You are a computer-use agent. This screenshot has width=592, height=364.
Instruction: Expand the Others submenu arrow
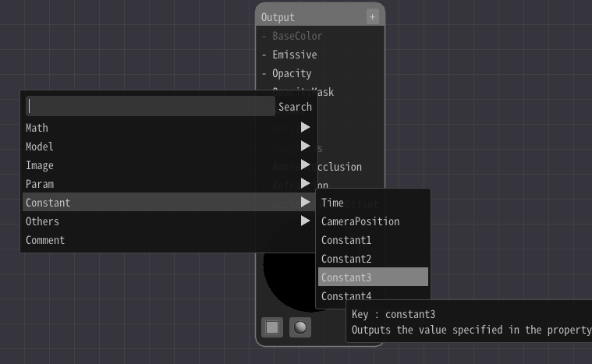click(305, 221)
